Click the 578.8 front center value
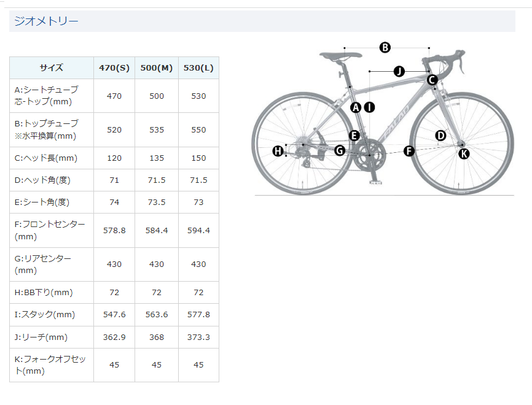The width and height of the screenshot is (532, 405). coord(114,231)
